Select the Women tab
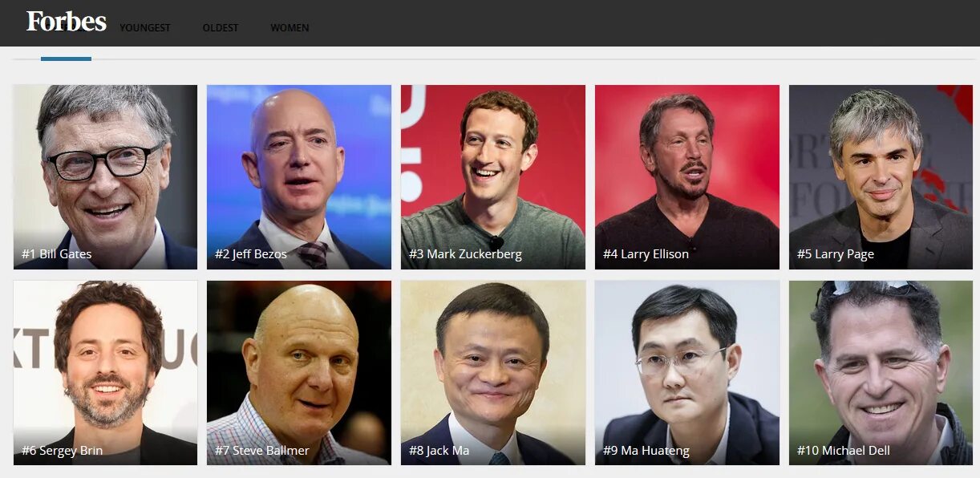This screenshot has width=980, height=478. click(290, 28)
